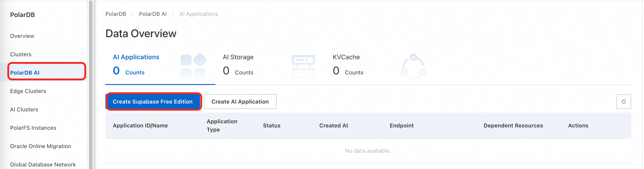Open Edge Clusters in sidebar

point(28,91)
